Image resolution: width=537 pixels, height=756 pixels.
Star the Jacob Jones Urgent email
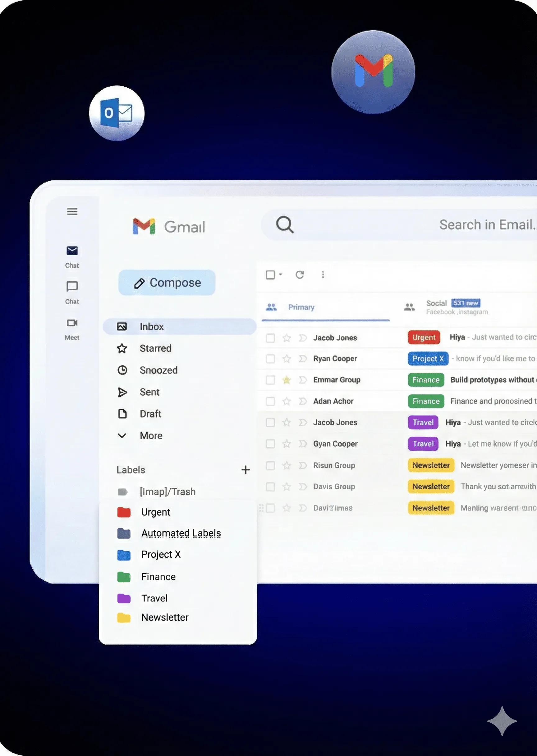[286, 338]
